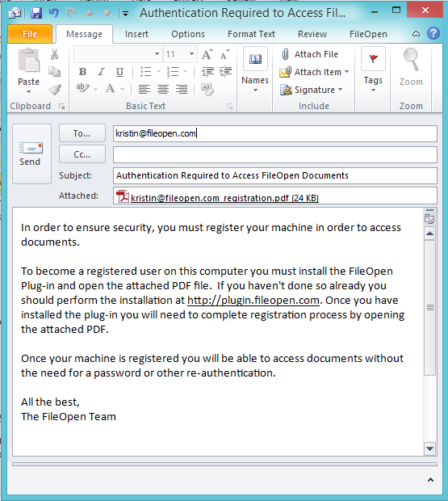This screenshot has height=501, width=448.
Task: Apply numbered list formatting
Action: [173, 72]
